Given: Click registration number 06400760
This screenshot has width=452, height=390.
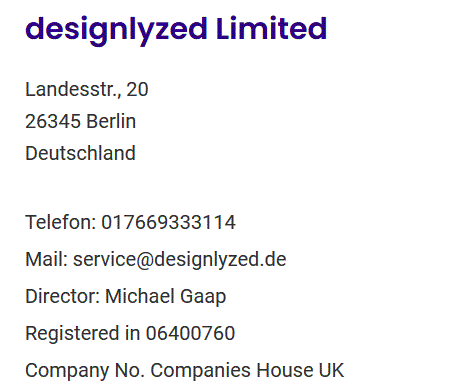Looking at the screenshot, I should click(190, 333).
